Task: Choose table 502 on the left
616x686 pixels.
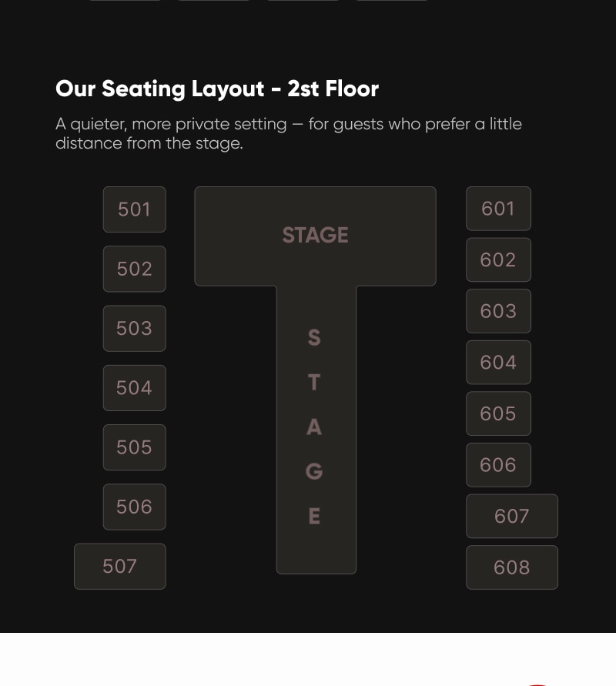Action: pos(134,269)
